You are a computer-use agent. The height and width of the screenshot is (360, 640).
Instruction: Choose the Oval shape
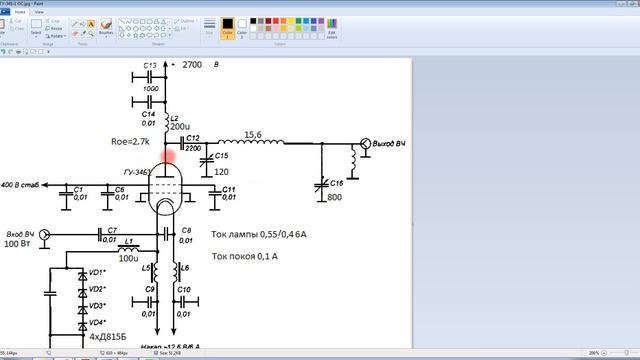point(136,21)
